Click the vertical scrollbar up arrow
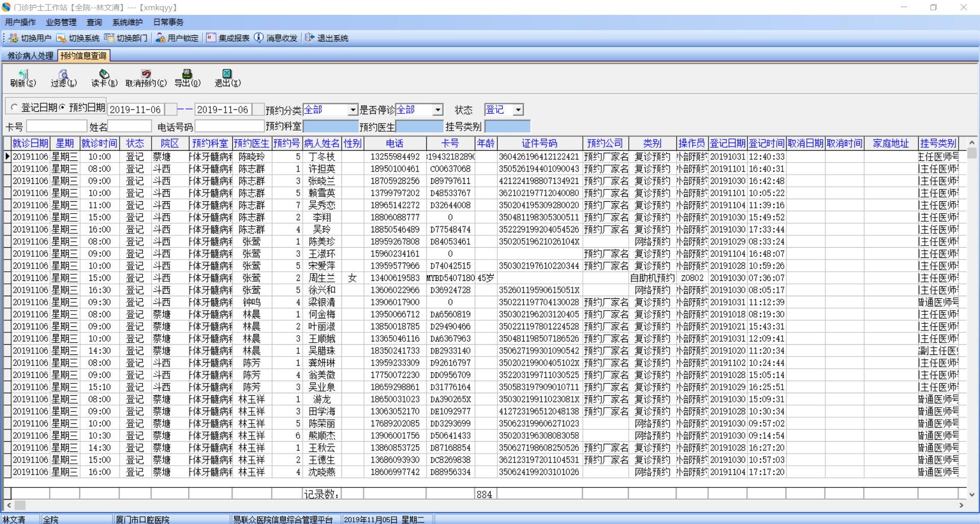The image size is (980, 524). click(972, 143)
